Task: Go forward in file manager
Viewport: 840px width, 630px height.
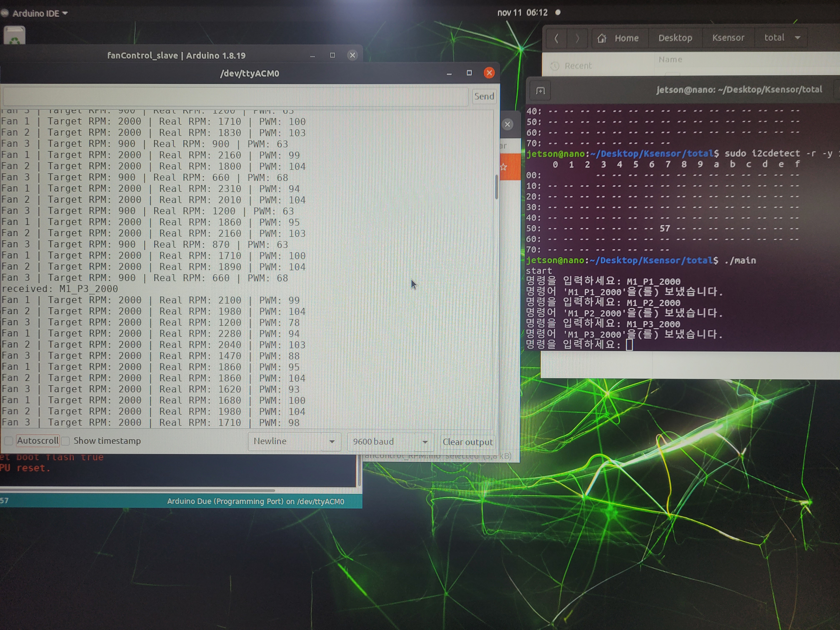Action: coord(577,38)
